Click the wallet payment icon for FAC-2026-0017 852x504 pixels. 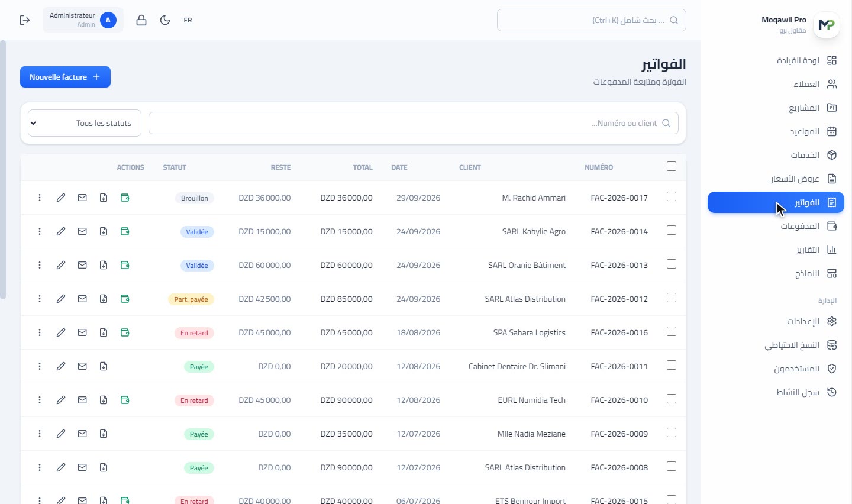(x=125, y=198)
